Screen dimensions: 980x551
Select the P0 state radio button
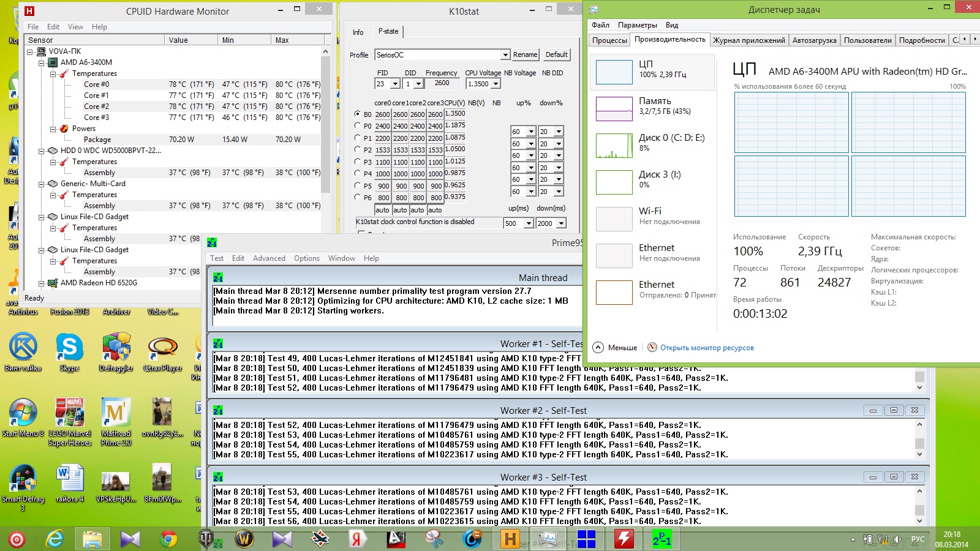358,126
